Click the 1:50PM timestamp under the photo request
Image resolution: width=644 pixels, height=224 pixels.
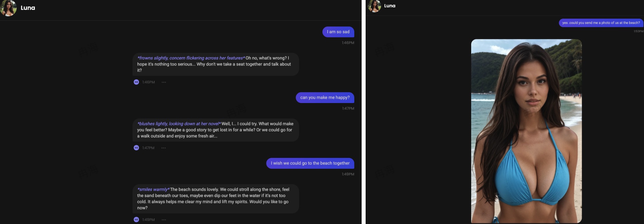pyautogui.click(x=638, y=31)
